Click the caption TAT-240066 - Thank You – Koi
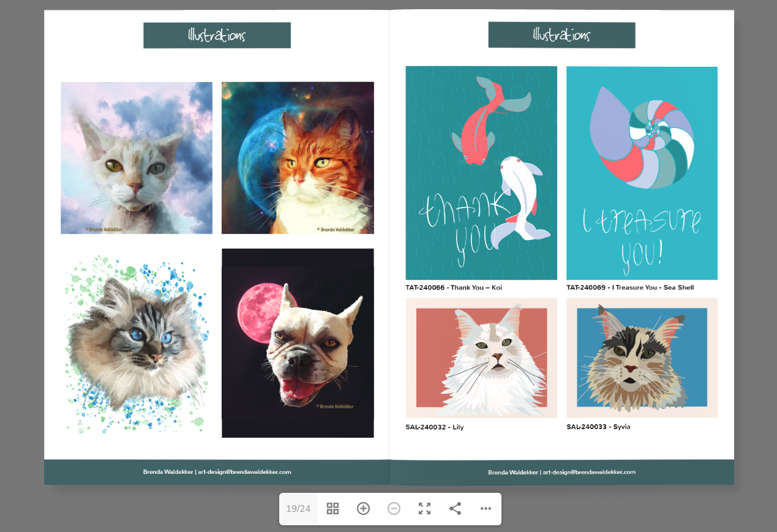Viewport: 777px width, 532px height. [x=454, y=288]
